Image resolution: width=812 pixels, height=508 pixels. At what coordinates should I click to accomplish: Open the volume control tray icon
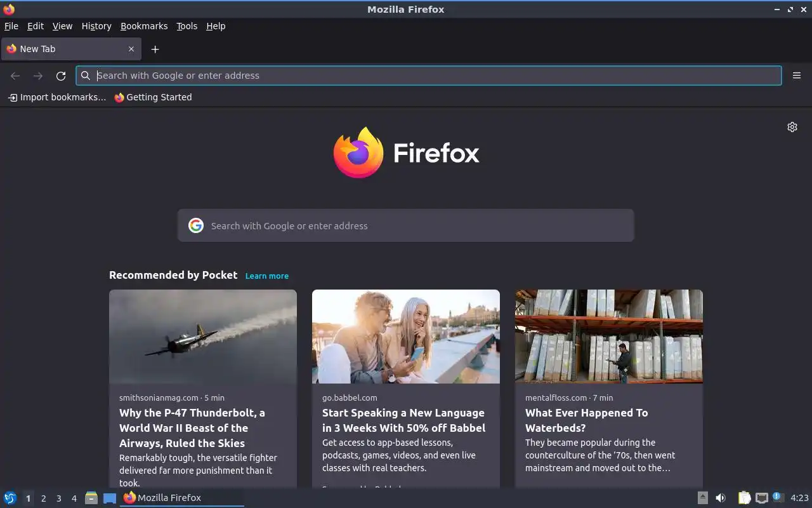721,498
